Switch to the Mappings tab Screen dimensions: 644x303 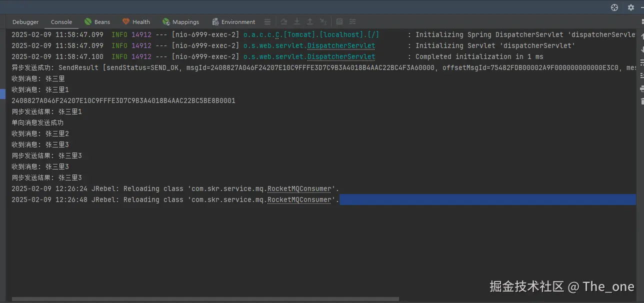(180, 22)
